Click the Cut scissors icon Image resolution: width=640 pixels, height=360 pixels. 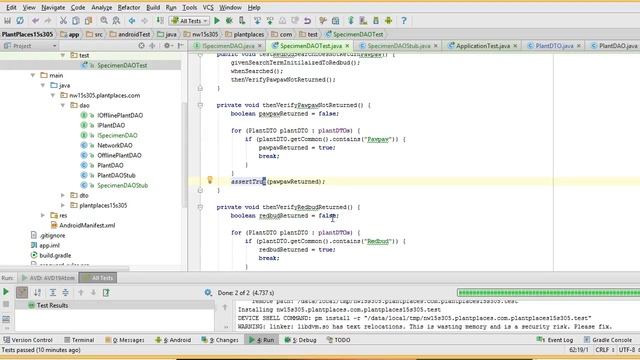click(63, 20)
